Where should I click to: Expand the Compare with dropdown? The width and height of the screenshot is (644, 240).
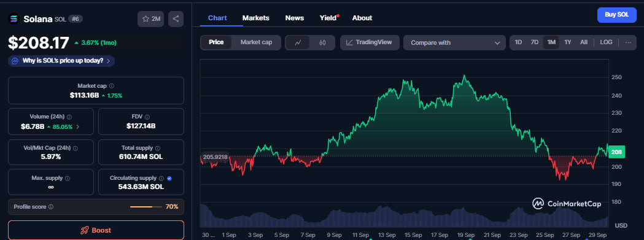coord(455,43)
